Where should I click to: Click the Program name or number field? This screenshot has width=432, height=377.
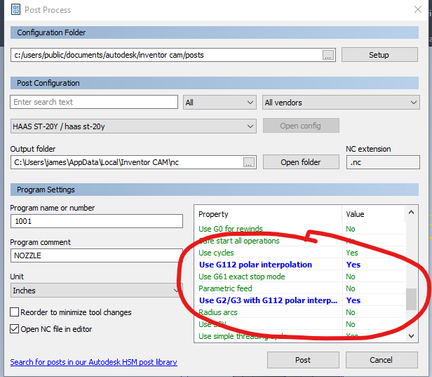pyautogui.click(x=97, y=221)
